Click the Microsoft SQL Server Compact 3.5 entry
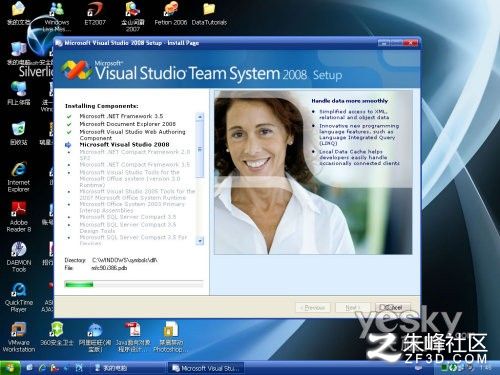Image resolution: width=500 pixels, height=375 pixels. pos(128,217)
